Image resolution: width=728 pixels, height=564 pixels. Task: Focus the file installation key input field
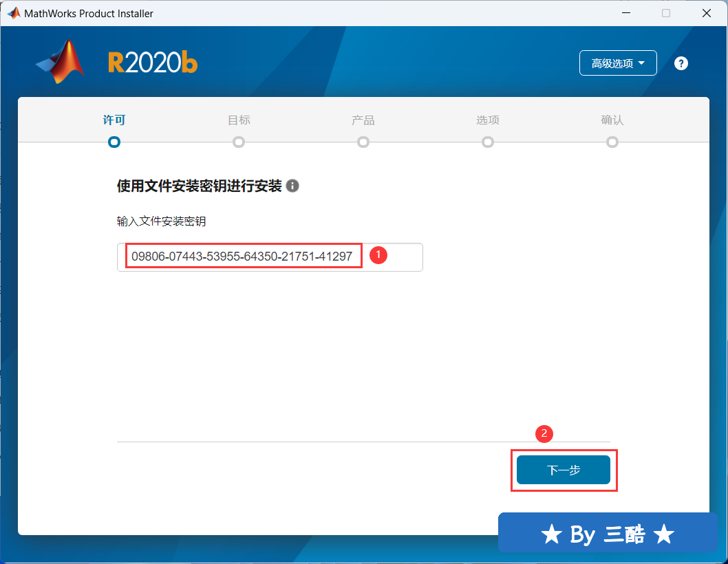[x=270, y=257]
